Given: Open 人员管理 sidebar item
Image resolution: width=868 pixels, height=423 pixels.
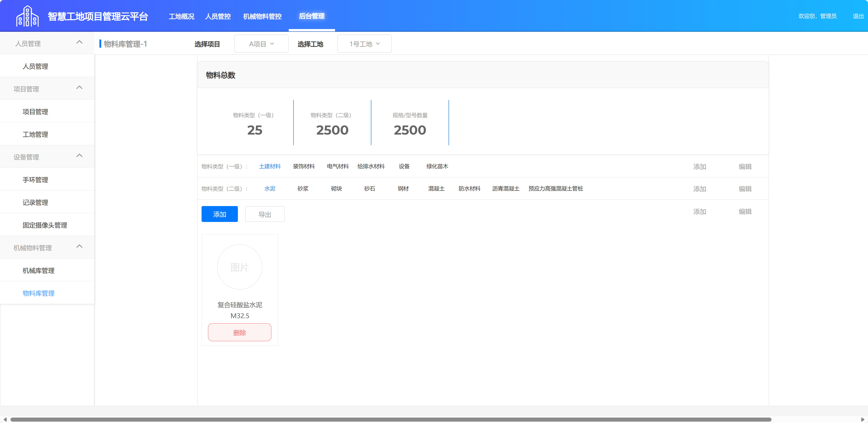Looking at the screenshot, I should (x=47, y=66).
